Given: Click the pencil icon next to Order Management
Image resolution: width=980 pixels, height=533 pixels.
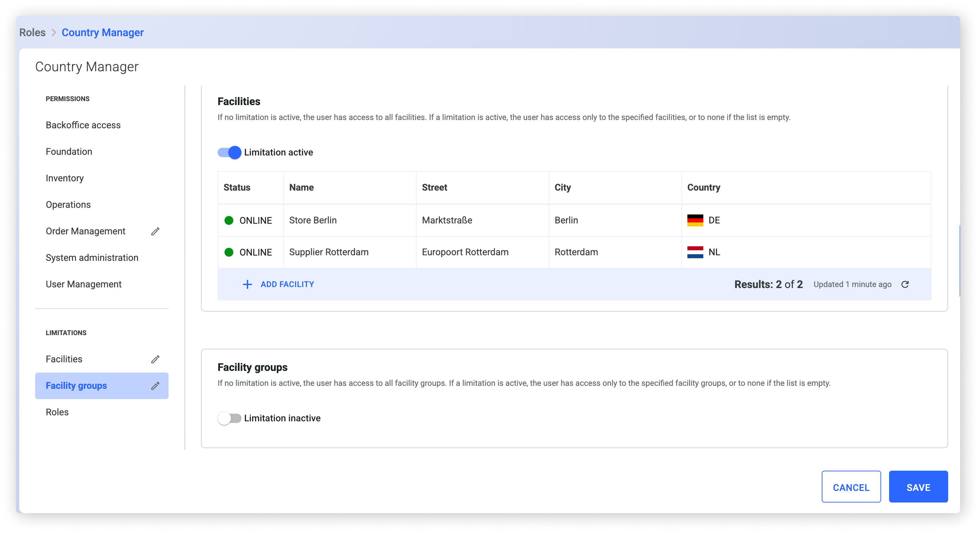Looking at the screenshot, I should (x=155, y=231).
